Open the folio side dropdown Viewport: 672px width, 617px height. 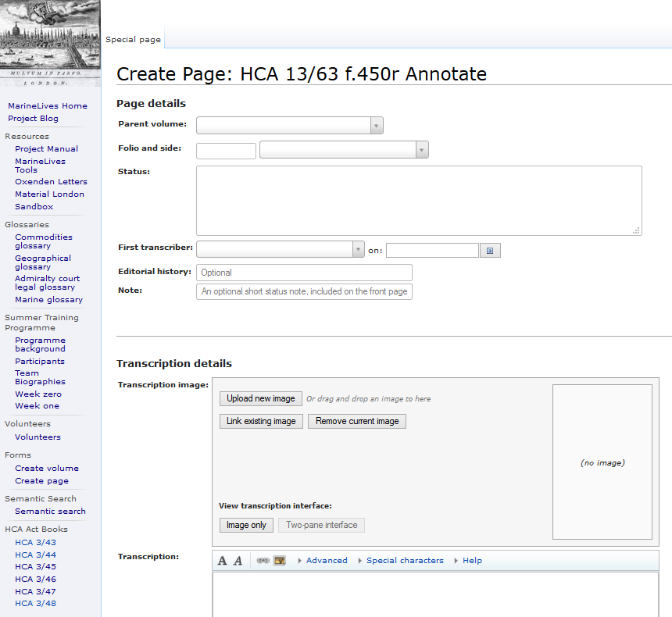tap(344, 150)
